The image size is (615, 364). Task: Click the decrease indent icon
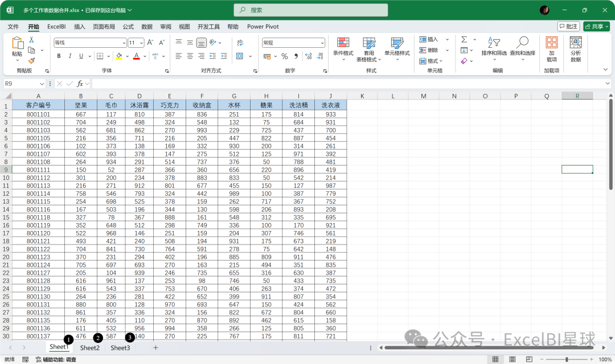(x=212, y=56)
